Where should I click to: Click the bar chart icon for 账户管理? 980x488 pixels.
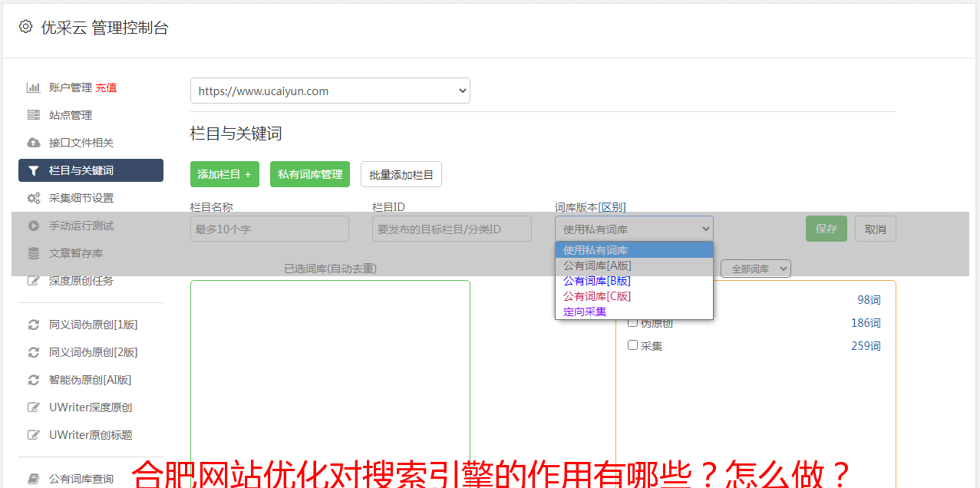(x=34, y=87)
